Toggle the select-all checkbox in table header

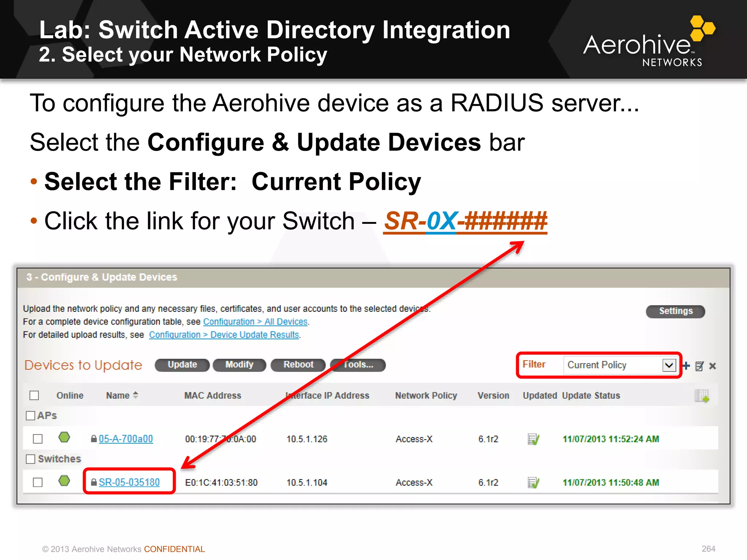[34, 395]
